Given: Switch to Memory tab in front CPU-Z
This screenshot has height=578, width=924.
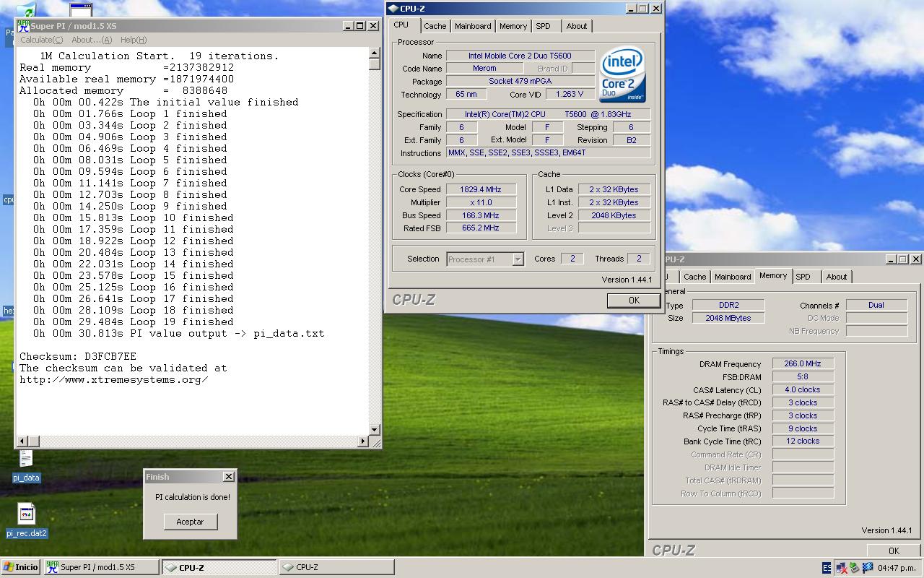Looking at the screenshot, I should point(513,26).
